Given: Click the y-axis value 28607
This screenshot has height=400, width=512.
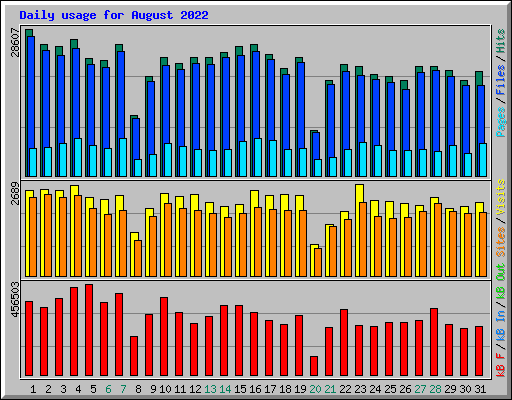Looking at the screenshot, I should [15, 42].
